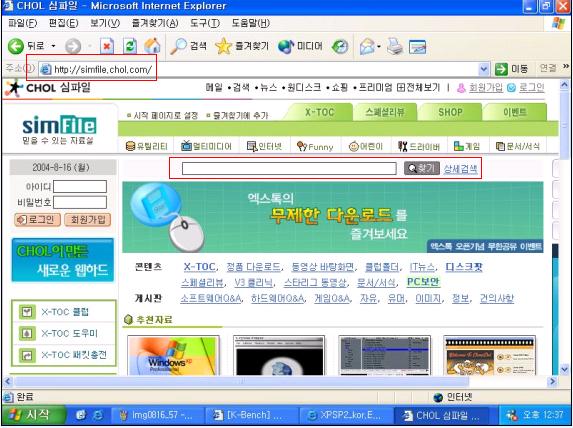Screen dimensions: 573x428
Task: Switch to the X-TOC tab
Action: pyautogui.click(x=319, y=112)
